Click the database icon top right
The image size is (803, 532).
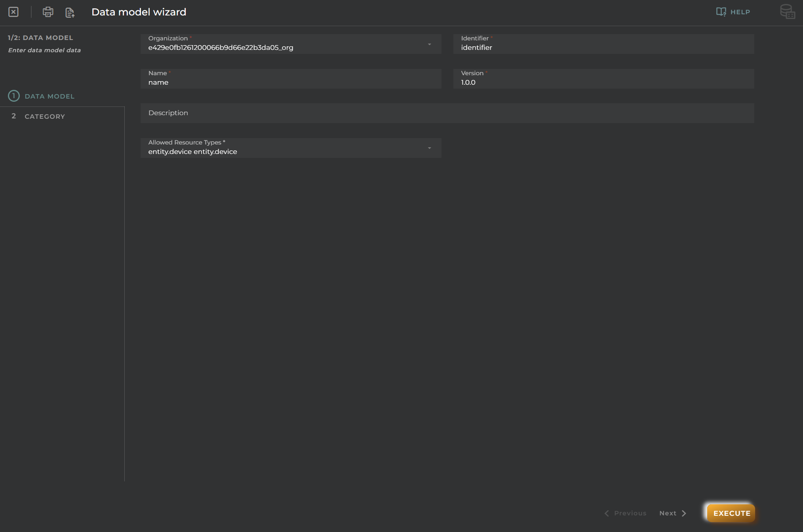[787, 11]
